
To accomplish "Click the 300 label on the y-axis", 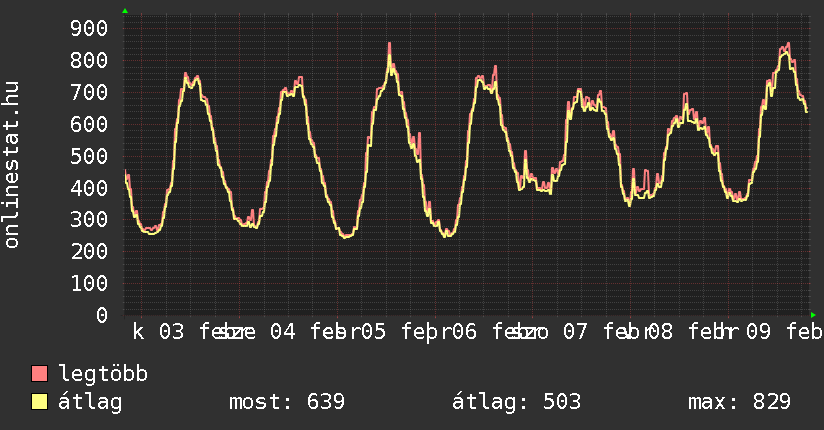I will coord(90,220).
